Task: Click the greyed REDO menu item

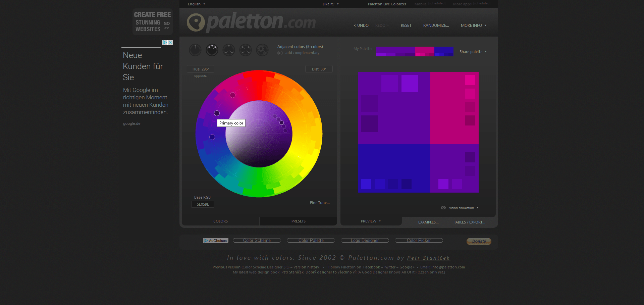Action: click(382, 26)
